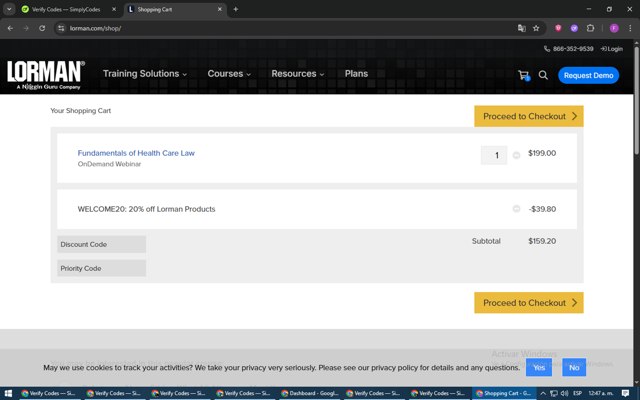The image size is (640, 400).
Task: View site information icon beside URL
Action: pos(61,28)
